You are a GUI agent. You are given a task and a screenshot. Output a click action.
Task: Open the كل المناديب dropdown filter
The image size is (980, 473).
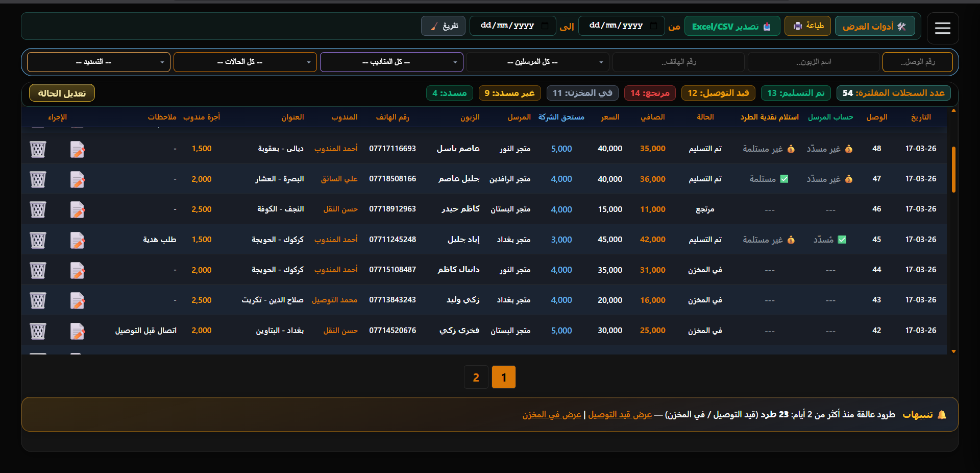pos(391,62)
